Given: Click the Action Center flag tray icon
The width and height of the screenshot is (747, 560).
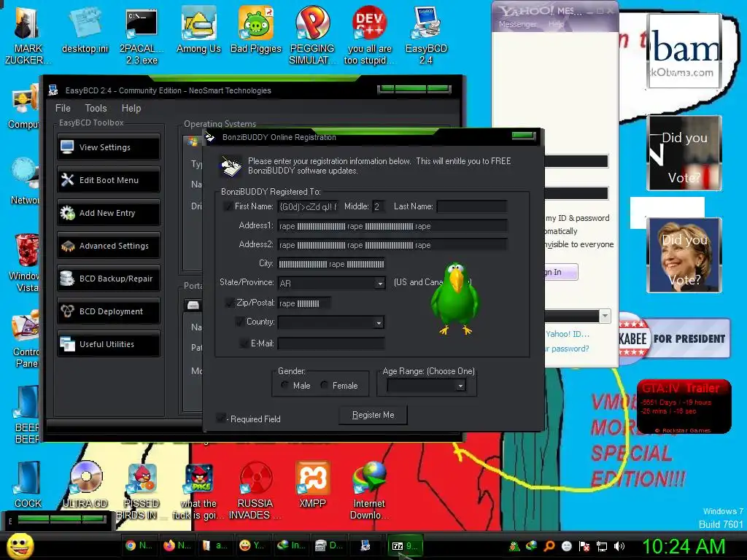Looking at the screenshot, I should [x=584, y=546].
